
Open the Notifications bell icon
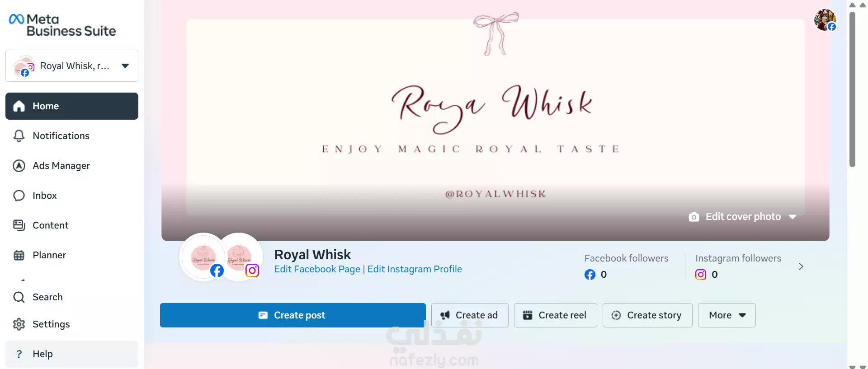(x=19, y=136)
